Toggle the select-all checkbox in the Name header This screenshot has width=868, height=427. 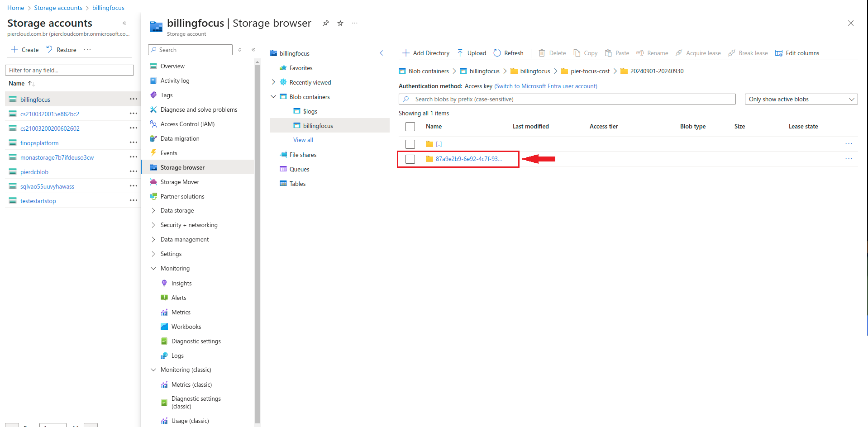pos(410,127)
